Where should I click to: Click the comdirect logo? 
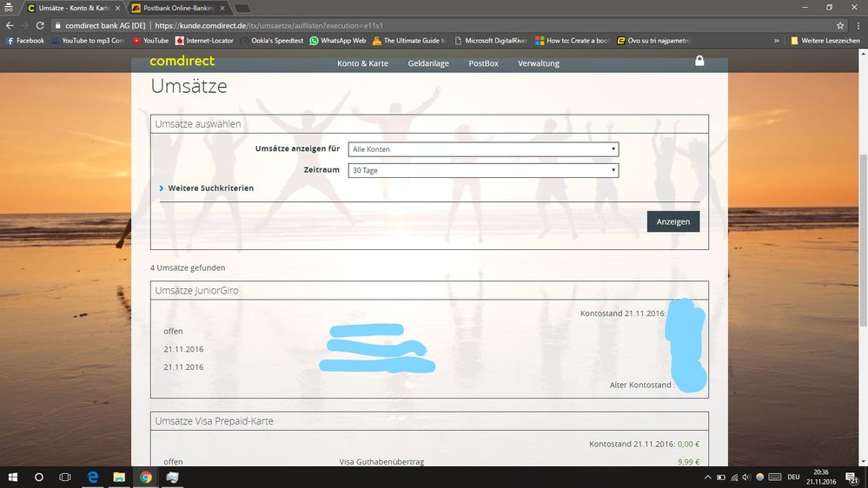click(182, 62)
